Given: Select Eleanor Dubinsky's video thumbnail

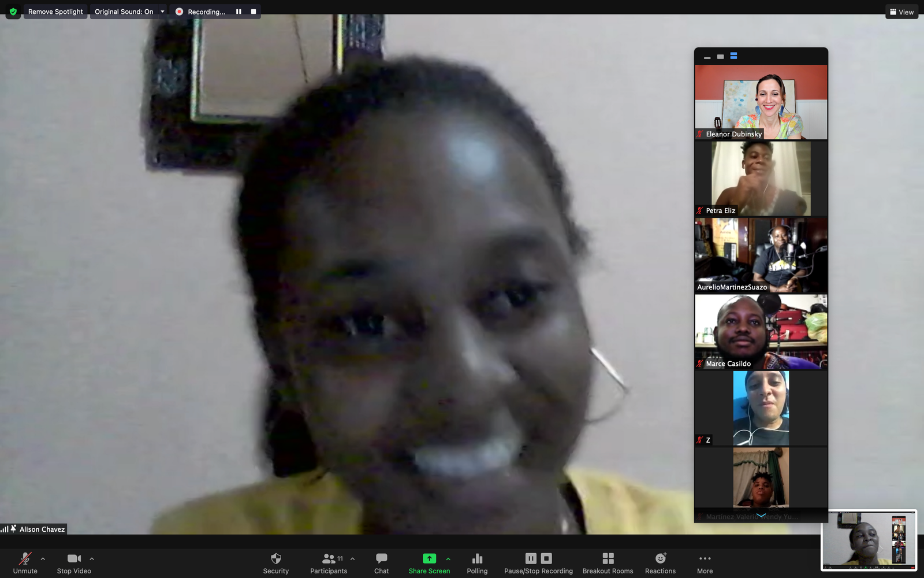Looking at the screenshot, I should pyautogui.click(x=761, y=102).
